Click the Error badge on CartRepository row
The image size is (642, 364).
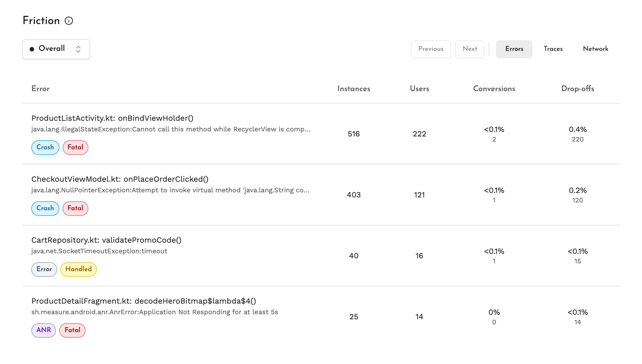tap(44, 269)
